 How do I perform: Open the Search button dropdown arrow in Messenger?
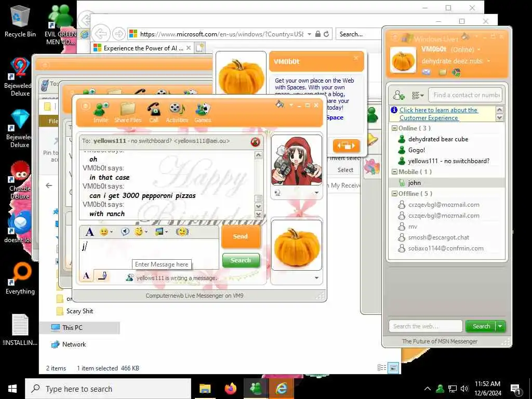pos(500,326)
